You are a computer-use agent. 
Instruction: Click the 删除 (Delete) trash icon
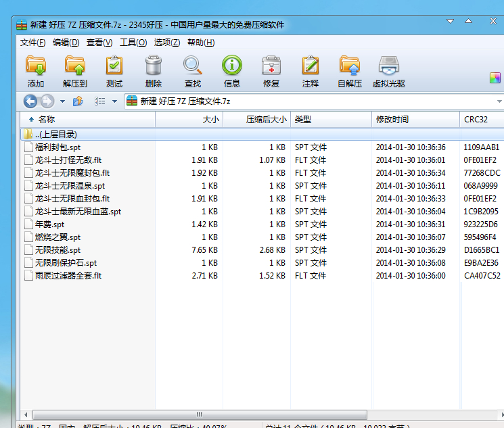154,72
